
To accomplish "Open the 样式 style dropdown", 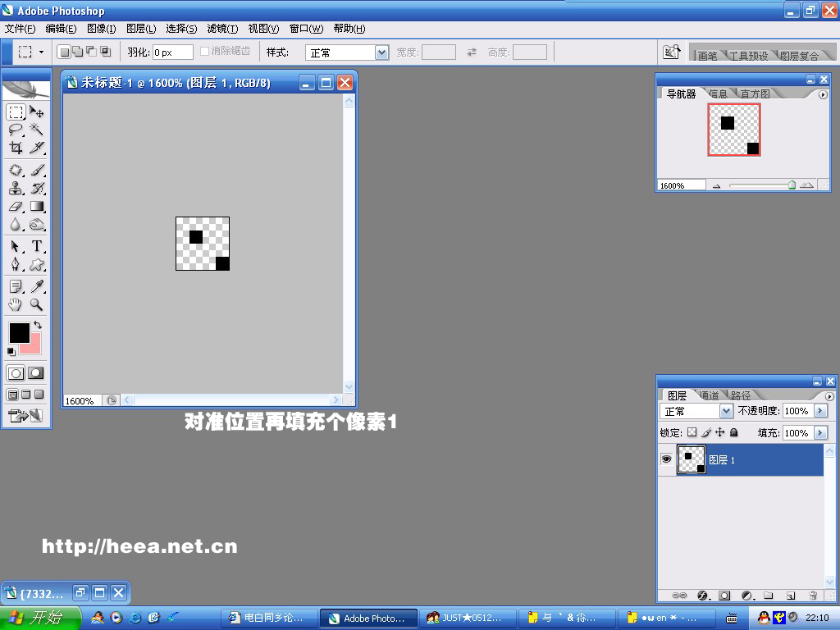I will pos(381,52).
